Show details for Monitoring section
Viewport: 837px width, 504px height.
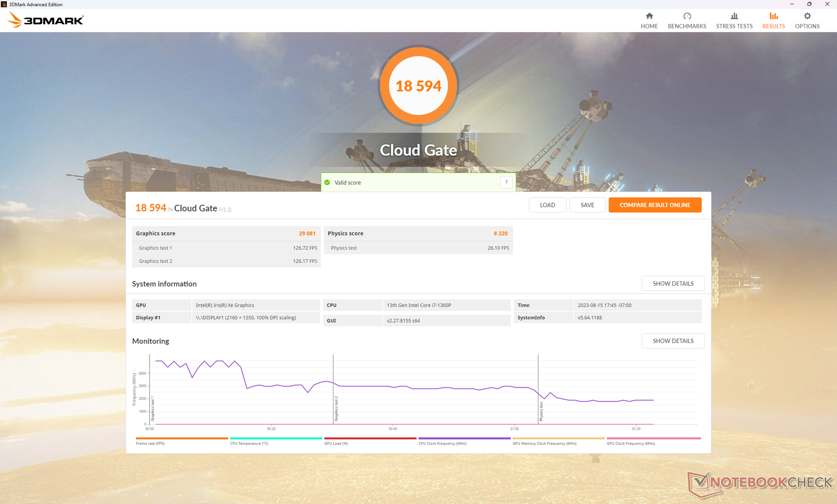coord(673,341)
